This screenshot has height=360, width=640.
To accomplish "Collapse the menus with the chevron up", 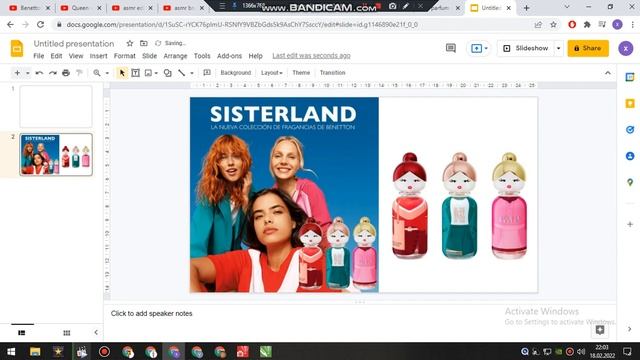I will (x=608, y=73).
